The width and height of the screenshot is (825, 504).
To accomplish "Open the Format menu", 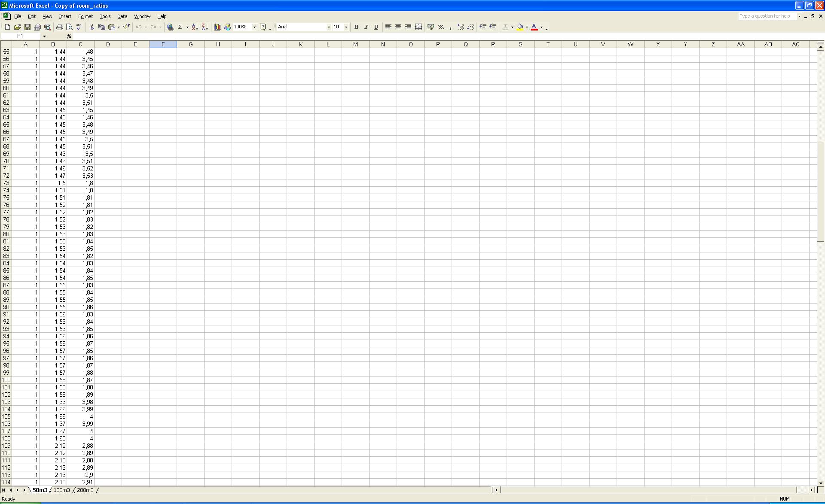I will click(x=85, y=16).
